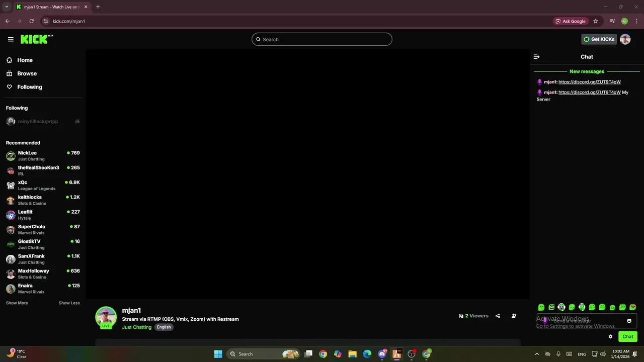Expand list with Show More

[17, 303]
